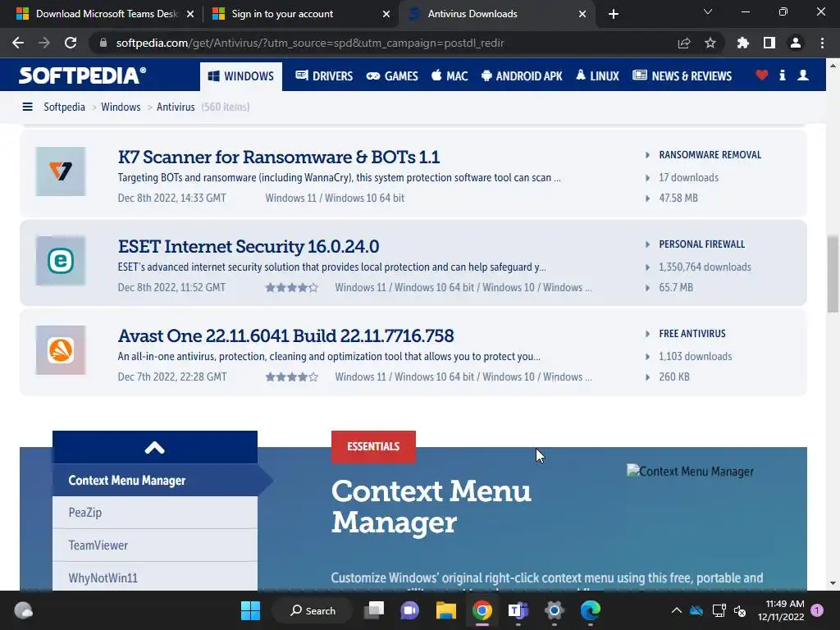Click the Avast One app icon

point(61,350)
